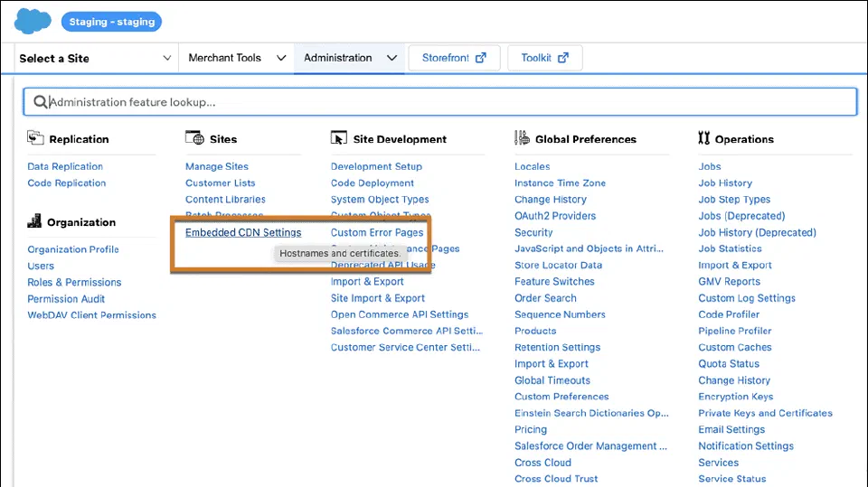Click the Site Development cursor icon
Screen dimensions: 868x487
(x=339, y=138)
